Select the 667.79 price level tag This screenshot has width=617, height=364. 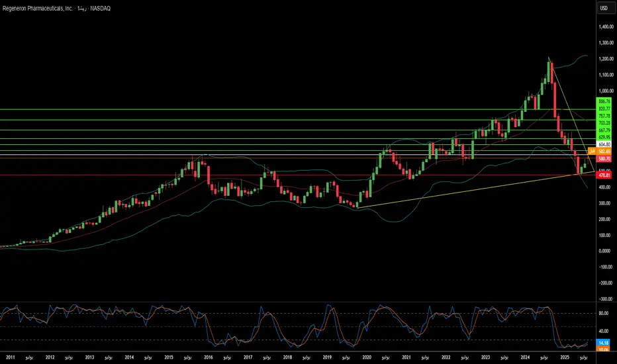click(x=604, y=130)
